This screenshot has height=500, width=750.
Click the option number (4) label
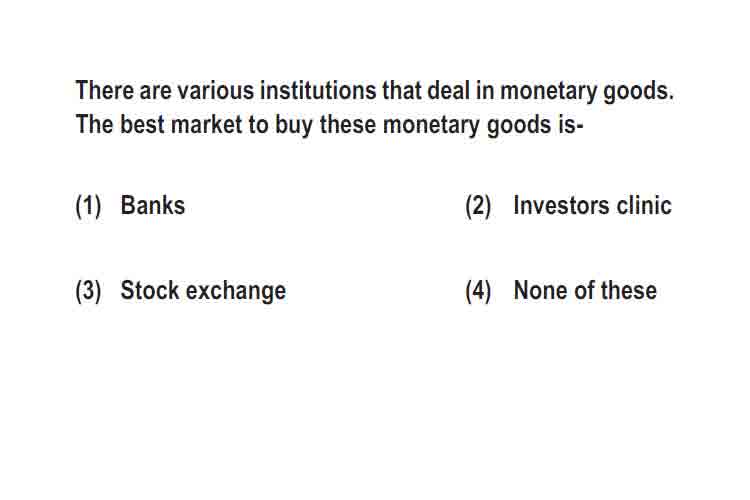(x=478, y=291)
